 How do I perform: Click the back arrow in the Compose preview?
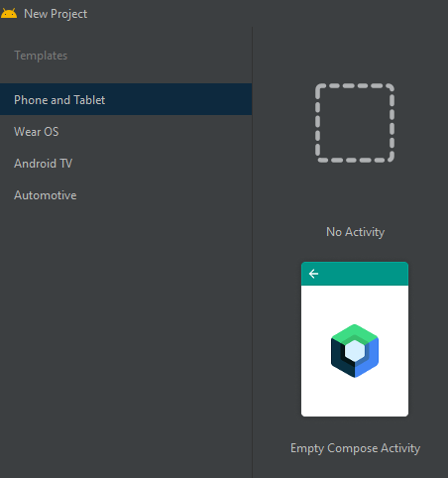[x=313, y=274]
